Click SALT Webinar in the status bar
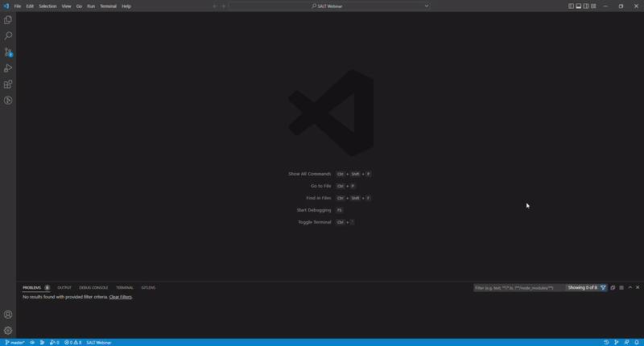 [98, 342]
